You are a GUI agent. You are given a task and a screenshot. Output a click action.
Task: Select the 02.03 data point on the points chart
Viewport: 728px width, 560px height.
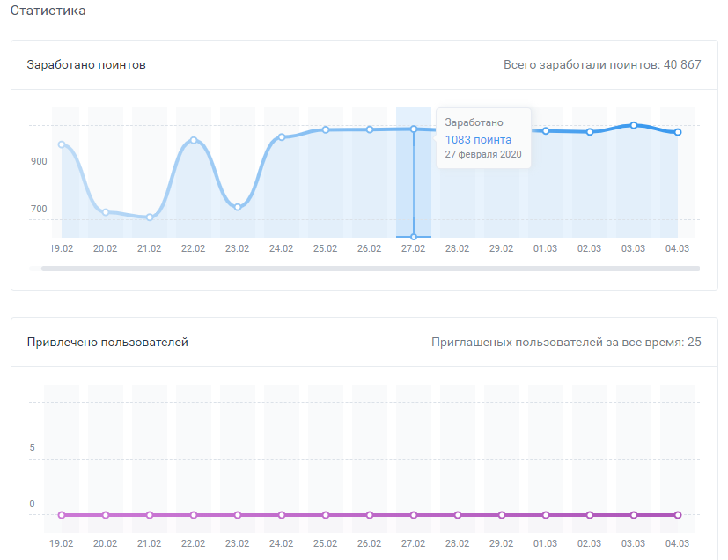pyautogui.click(x=590, y=132)
